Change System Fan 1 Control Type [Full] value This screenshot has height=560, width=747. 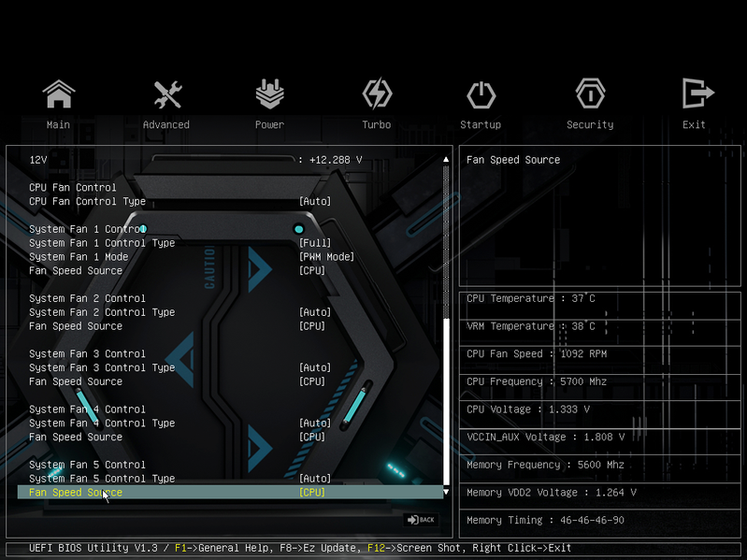315,243
